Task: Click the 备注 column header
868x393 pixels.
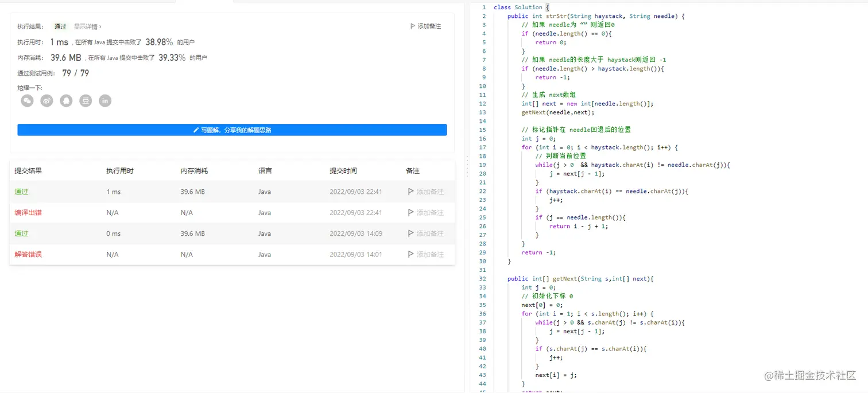Action: [x=413, y=171]
